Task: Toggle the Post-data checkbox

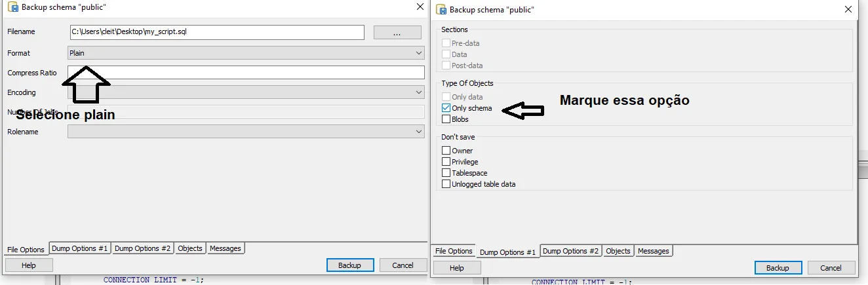Action: (446, 66)
